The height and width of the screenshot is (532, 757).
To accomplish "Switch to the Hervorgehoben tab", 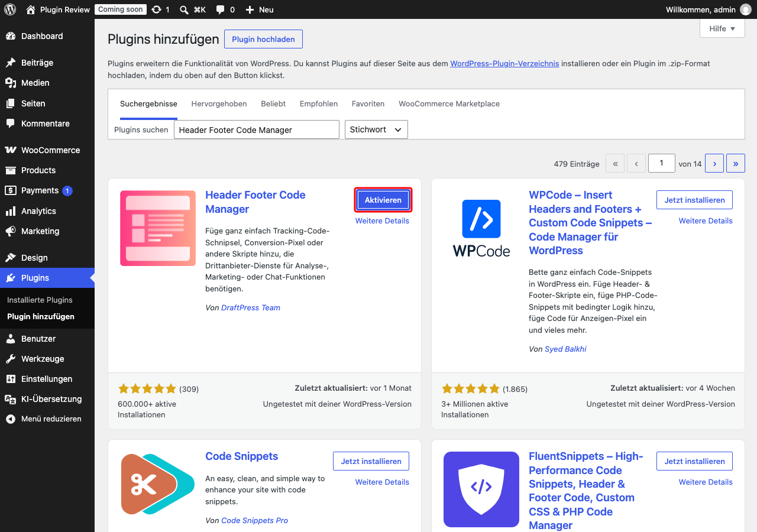I will pos(219,103).
